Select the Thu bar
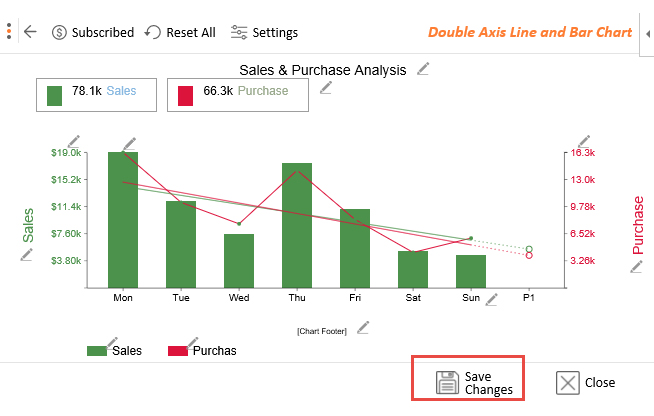 pos(297,225)
